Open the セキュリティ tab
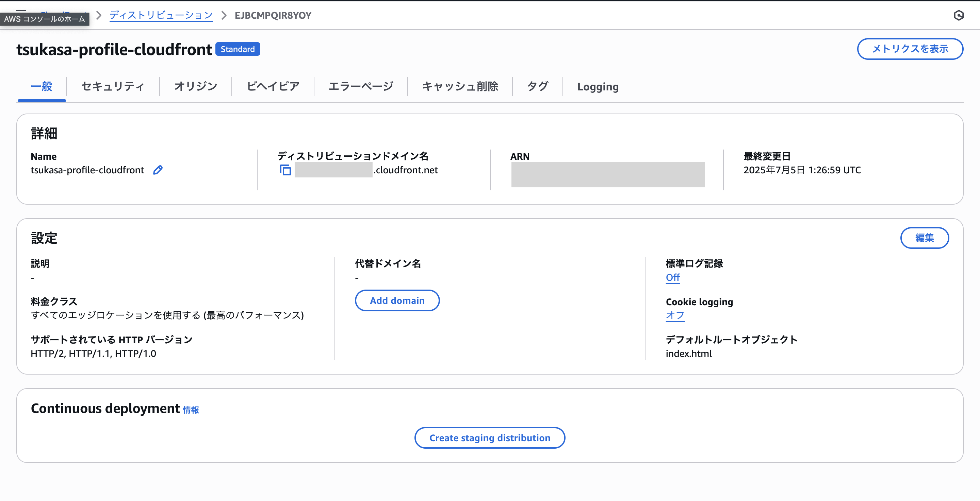The width and height of the screenshot is (980, 501). point(113,86)
